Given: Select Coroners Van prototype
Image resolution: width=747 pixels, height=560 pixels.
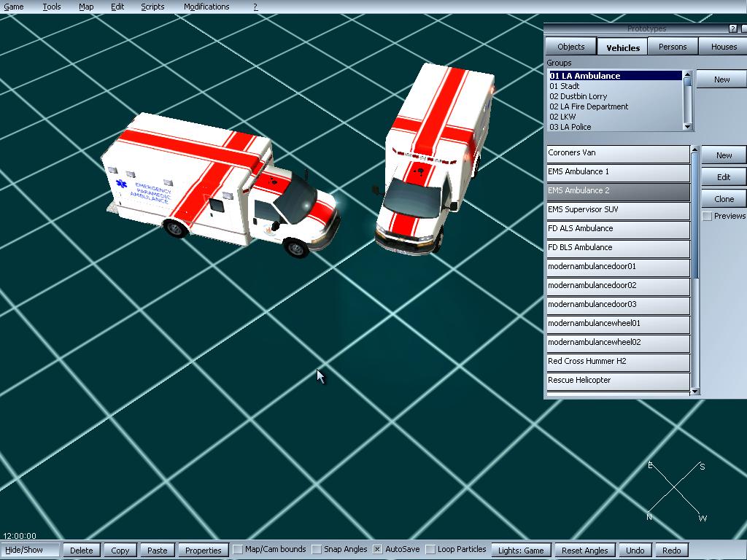Looking at the screenshot, I should tap(618, 153).
